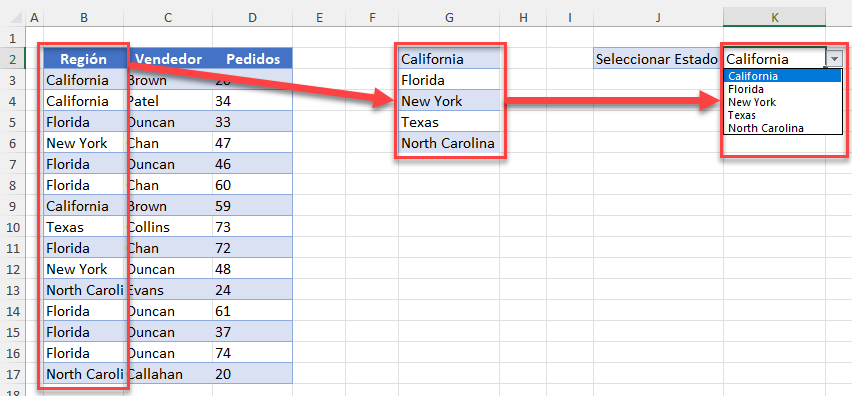Select the Callahan vendedor cell
852x396 pixels.
tap(168, 374)
